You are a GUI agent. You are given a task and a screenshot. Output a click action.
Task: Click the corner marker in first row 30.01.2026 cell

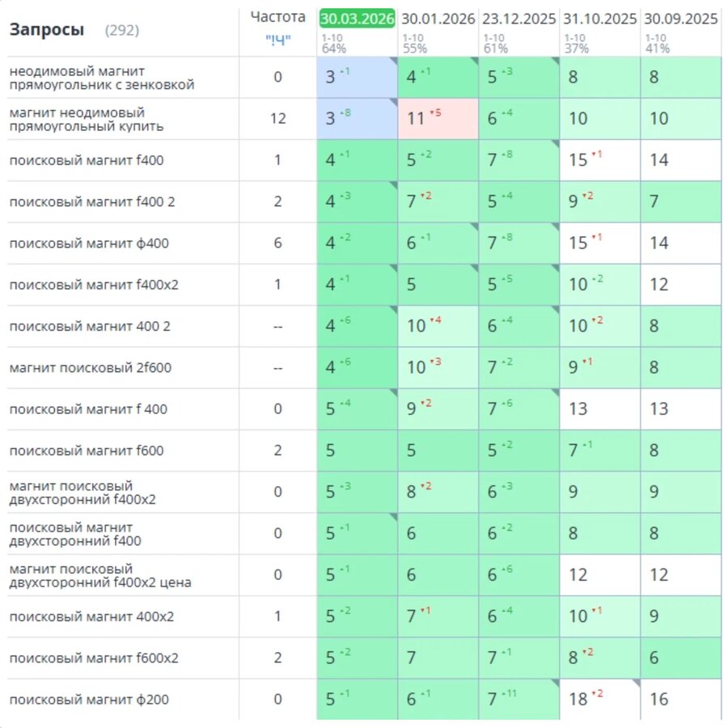click(x=475, y=61)
